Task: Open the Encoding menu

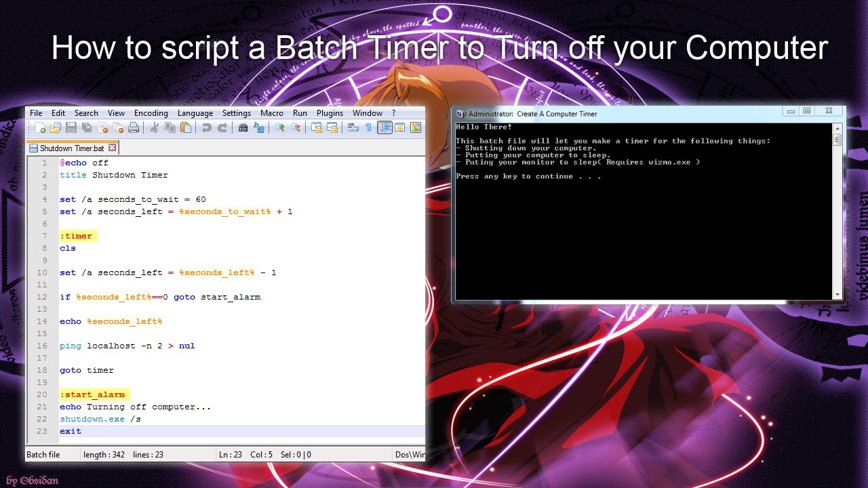Action: pos(151,113)
